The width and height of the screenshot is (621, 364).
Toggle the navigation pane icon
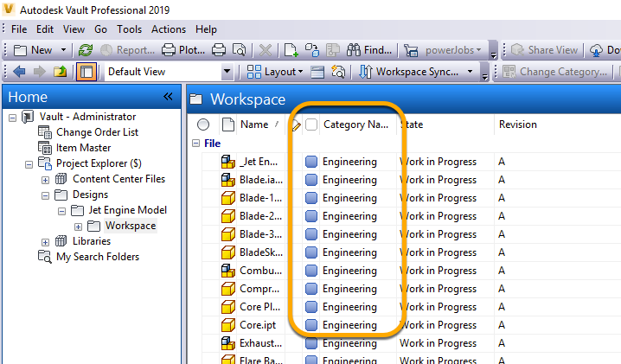tap(86, 72)
